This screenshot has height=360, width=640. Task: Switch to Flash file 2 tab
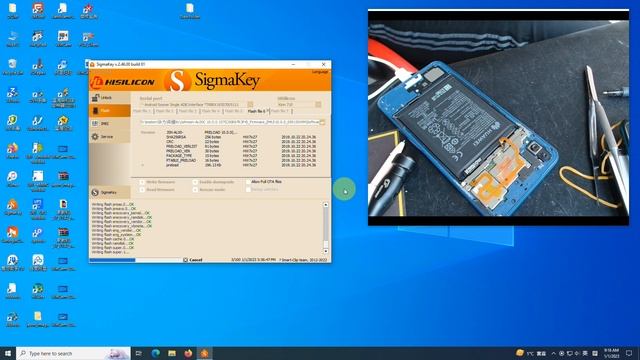(165, 111)
